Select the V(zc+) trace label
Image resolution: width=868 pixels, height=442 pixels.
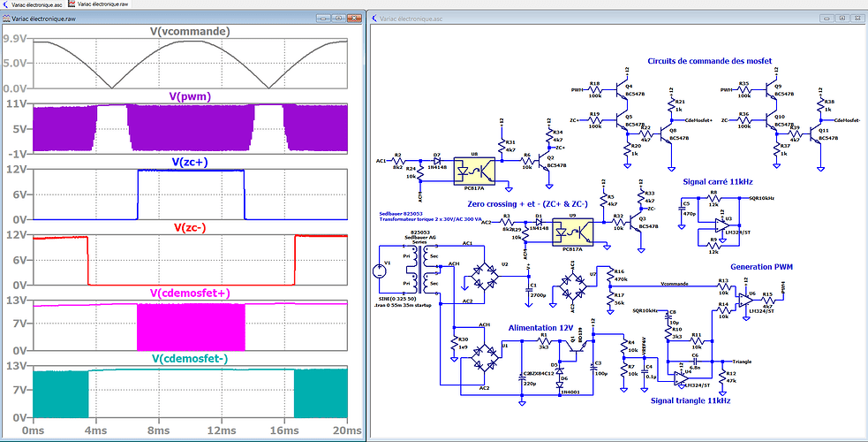[x=191, y=163]
